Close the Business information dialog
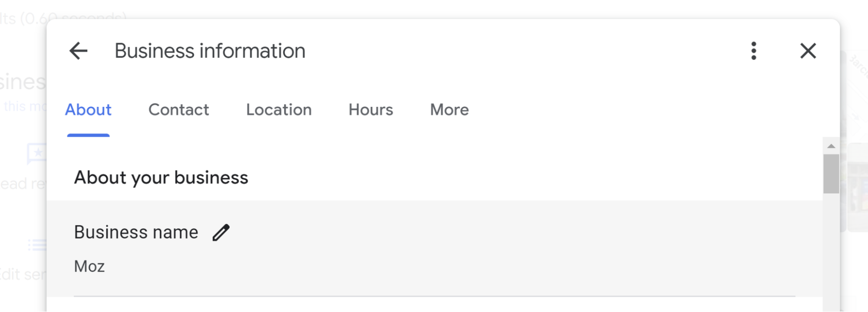The width and height of the screenshot is (868, 312). pyautogui.click(x=808, y=51)
